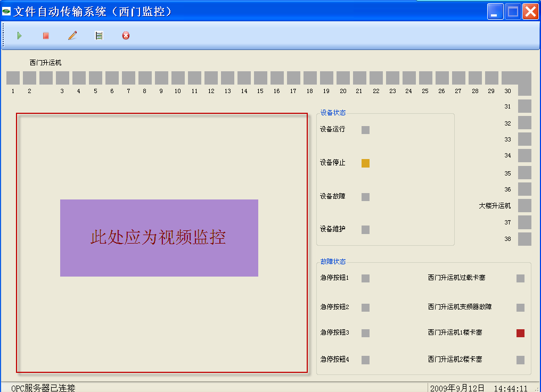Click the green play start icon

pos(19,36)
